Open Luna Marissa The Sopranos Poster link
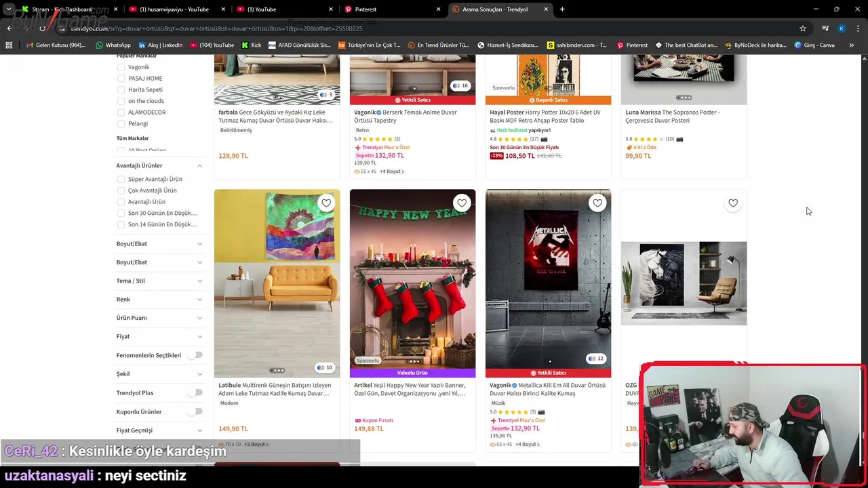The height and width of the screenshot is (488, 868). pyautogui.click(x=673, y=116)
